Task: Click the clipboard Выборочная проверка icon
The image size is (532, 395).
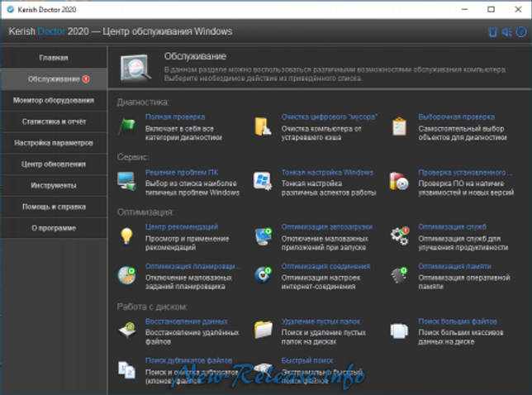Action: (x=399, y=126)
